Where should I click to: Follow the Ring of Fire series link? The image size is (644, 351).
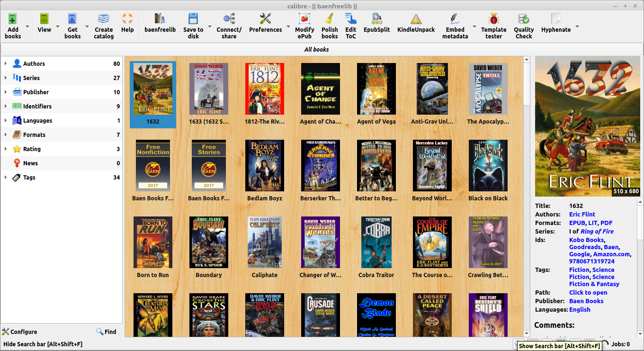597,231
